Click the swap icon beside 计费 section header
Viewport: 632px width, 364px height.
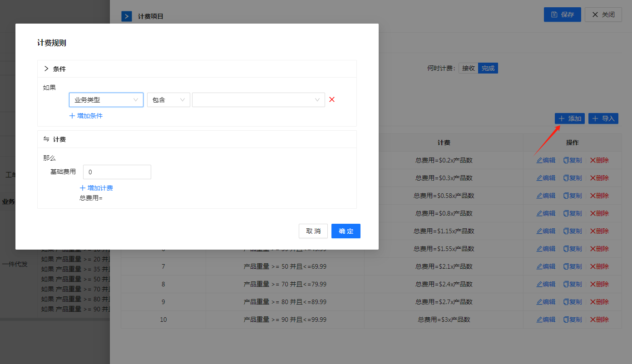tap(46, 139)
